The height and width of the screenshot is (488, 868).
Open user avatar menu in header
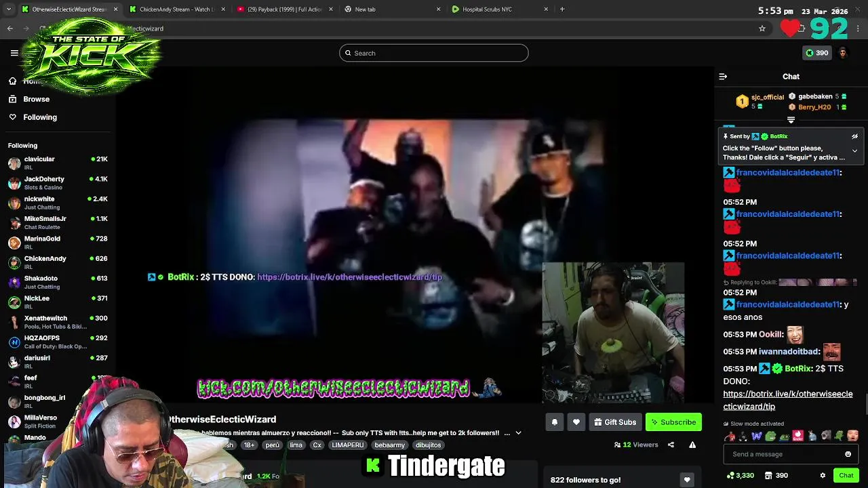[x=843, y=53]
